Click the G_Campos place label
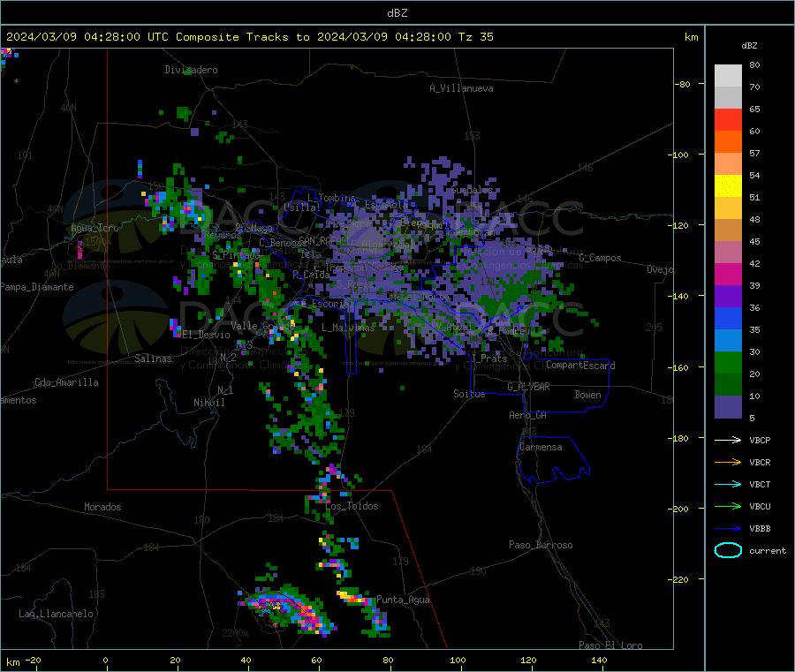 (x=600, y=258)
